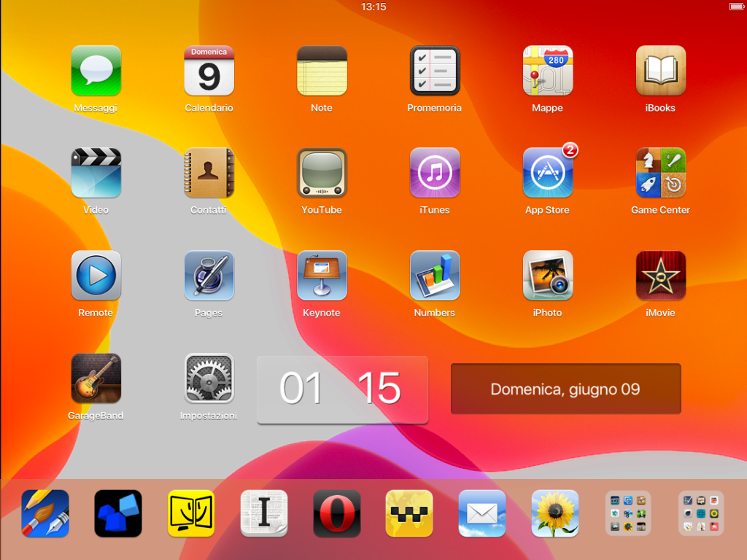The width and height of the screenshot is (747, 560).
Task: Open Impostazioni settings
Action: [x=209, y=378]
